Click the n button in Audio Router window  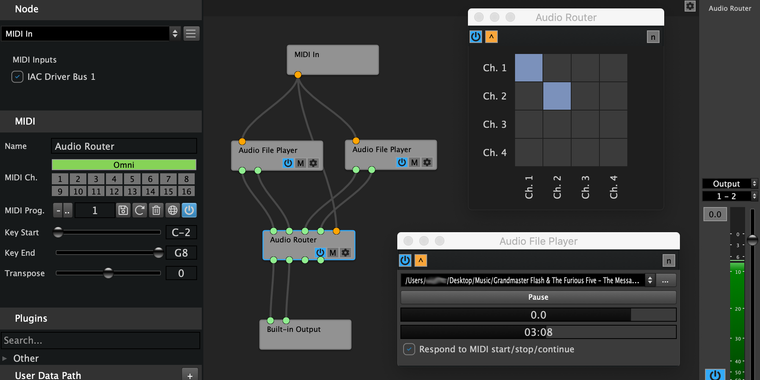tap(653, 37)
